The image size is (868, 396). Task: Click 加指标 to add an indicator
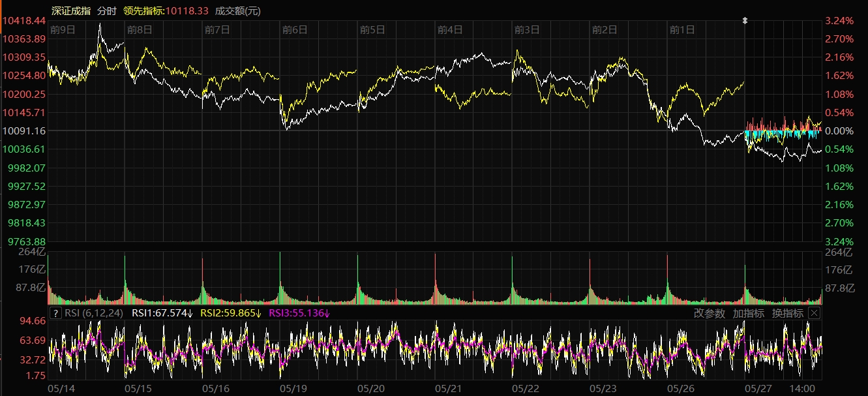pos(749,313)
